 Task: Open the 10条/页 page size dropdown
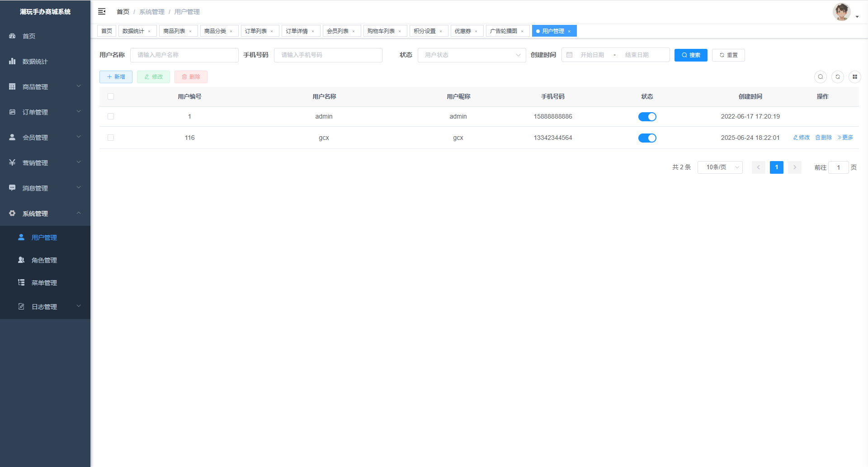pyautogui.click(x=720, y=167)
